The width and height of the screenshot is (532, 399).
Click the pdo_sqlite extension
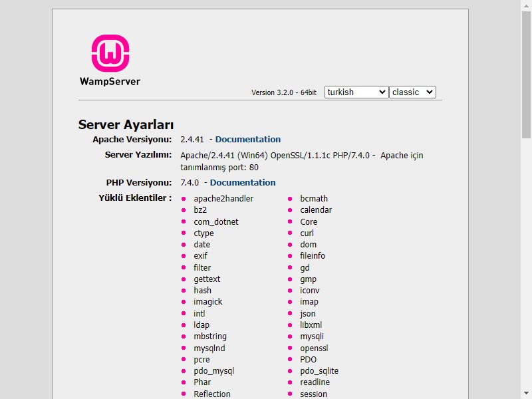(319, 371)
